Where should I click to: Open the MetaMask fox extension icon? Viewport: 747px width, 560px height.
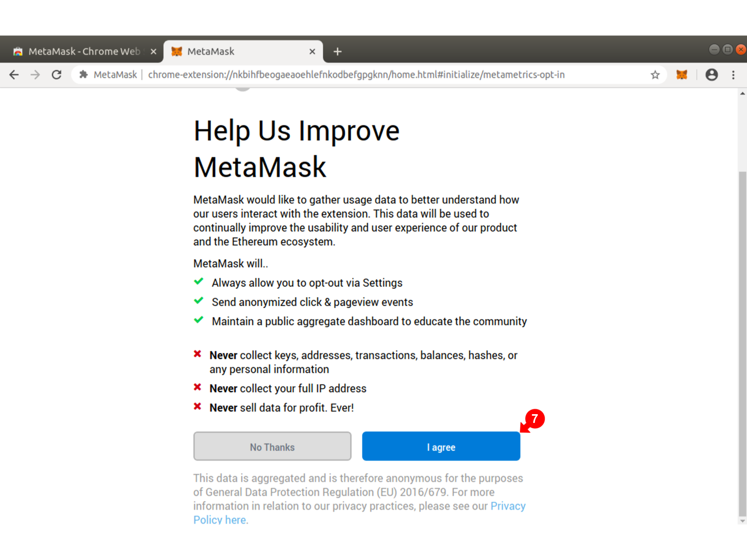point(682,75)
